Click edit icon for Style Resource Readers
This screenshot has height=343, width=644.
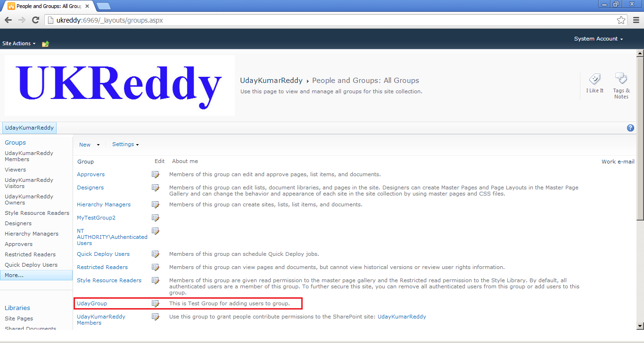[155, 280]
